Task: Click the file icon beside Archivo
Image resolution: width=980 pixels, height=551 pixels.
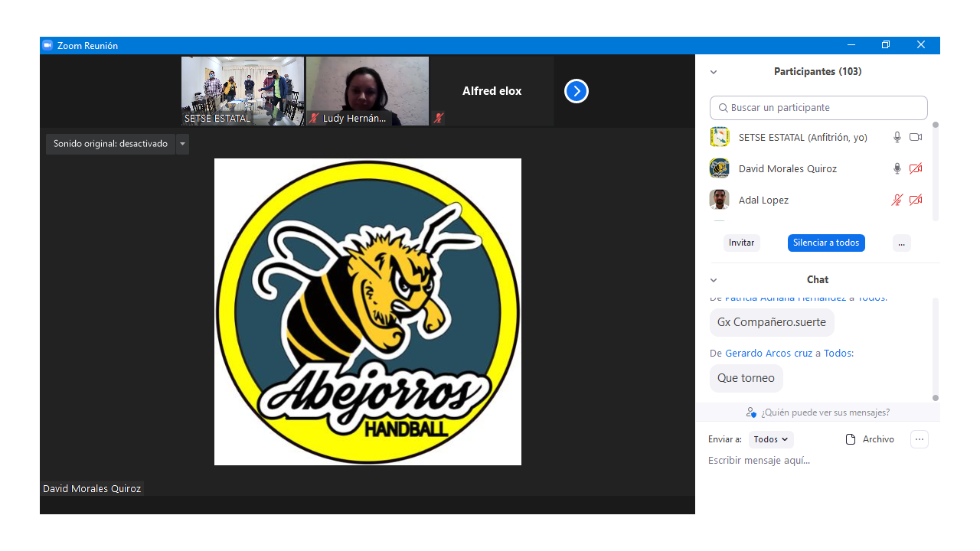Action: (x=850, y=439)
